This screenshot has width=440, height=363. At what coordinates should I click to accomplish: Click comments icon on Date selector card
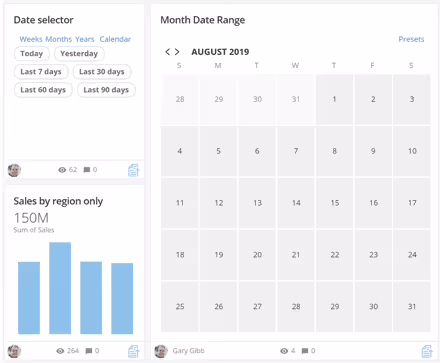(x=87, y=170)
